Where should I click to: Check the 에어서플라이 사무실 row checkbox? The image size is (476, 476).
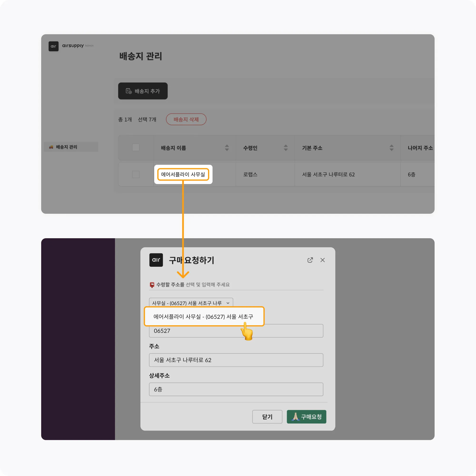coord(136,175)
